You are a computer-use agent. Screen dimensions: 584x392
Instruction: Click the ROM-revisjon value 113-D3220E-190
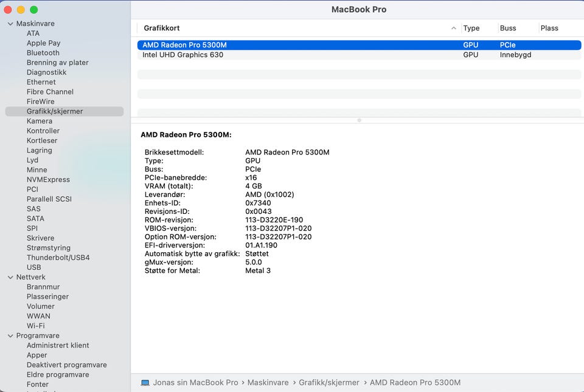click(274, 220)
